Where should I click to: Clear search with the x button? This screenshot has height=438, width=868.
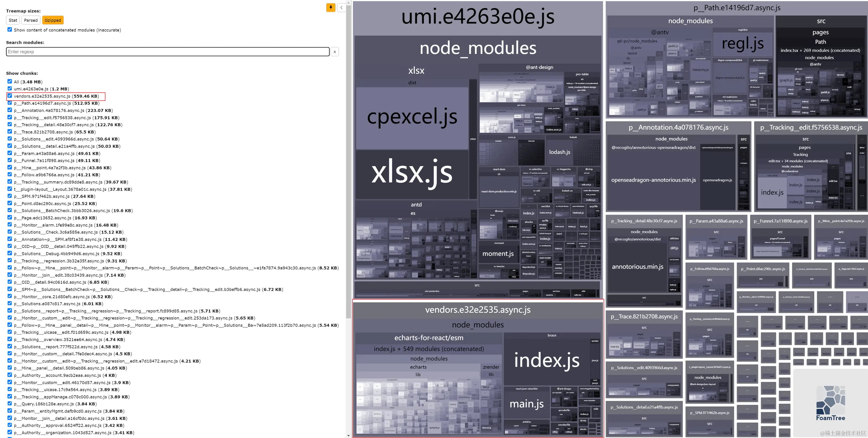coord(334,52)
